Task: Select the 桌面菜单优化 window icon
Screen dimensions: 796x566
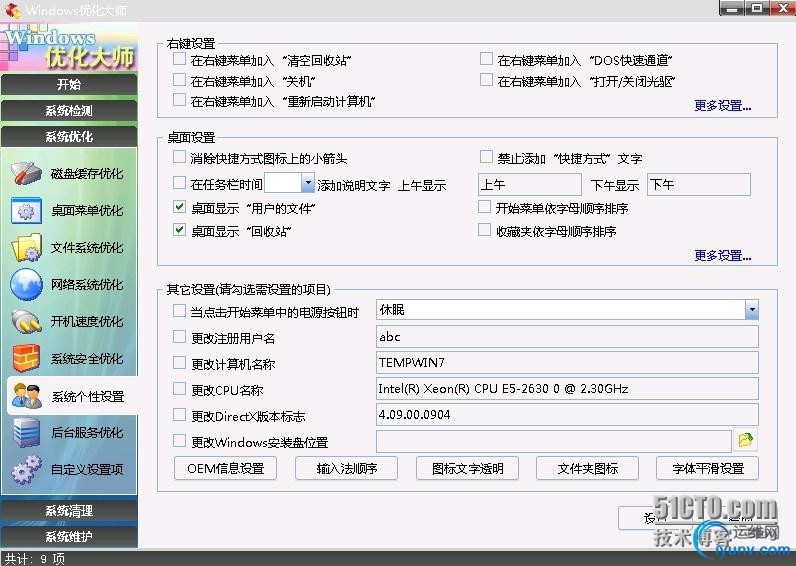Action: (x=26, y=210)
